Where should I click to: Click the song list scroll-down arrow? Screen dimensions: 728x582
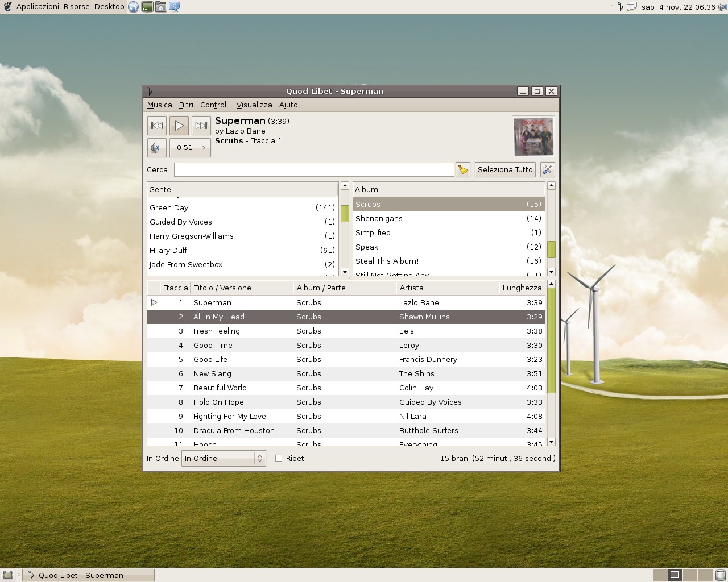coord(551,442)
